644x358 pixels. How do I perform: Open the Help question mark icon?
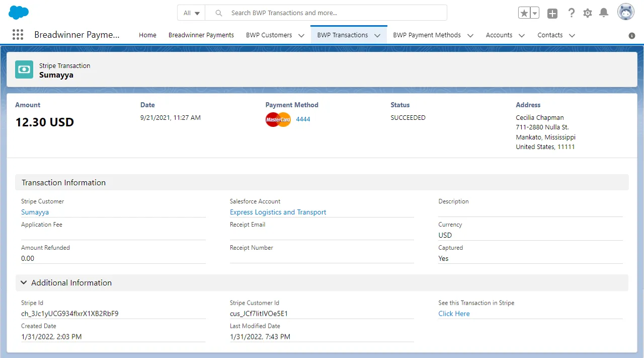pos(571,13)
